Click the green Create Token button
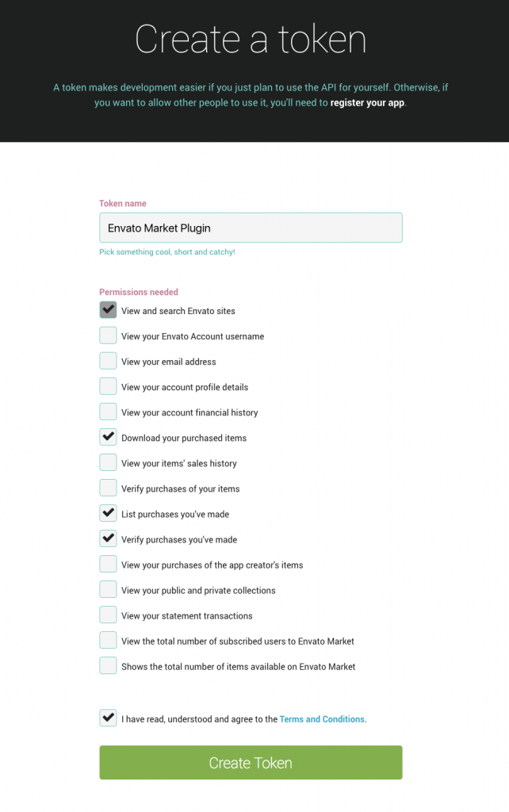The width and height of the screenshot is (509, 812). (251, 762)
